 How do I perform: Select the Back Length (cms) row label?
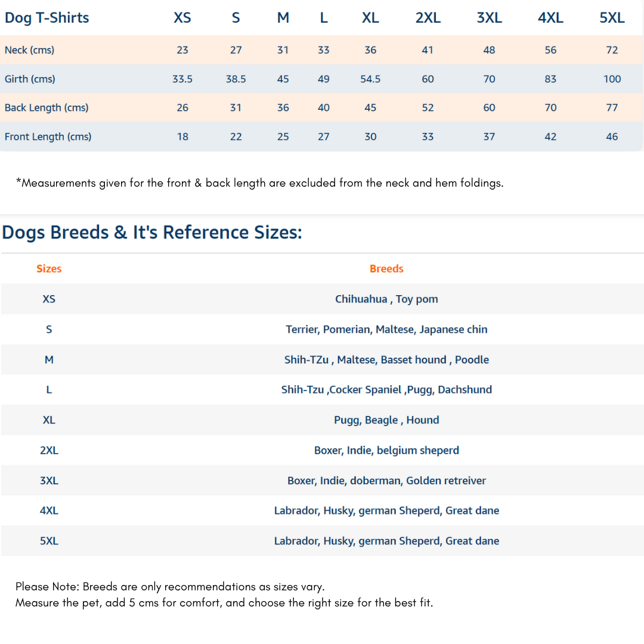click(x=47, y=108)
